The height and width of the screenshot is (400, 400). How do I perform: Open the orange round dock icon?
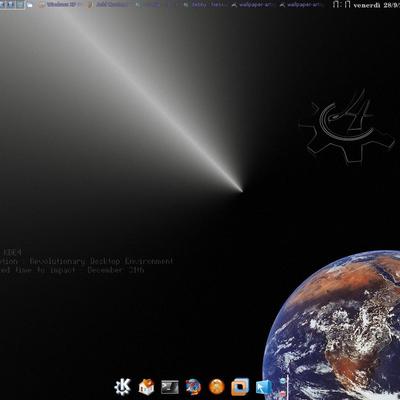pos(217,387)
